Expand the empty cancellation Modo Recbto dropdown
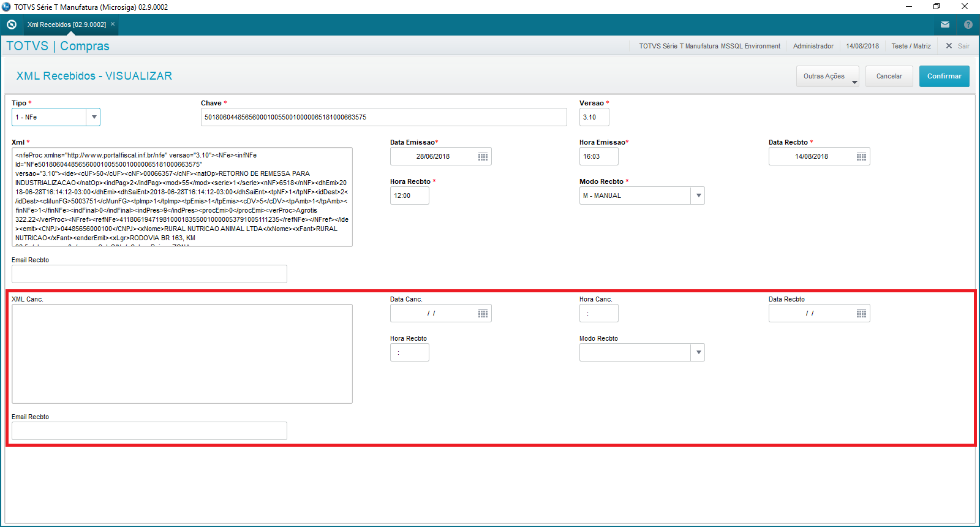980x527 pixels. [698, 352]
